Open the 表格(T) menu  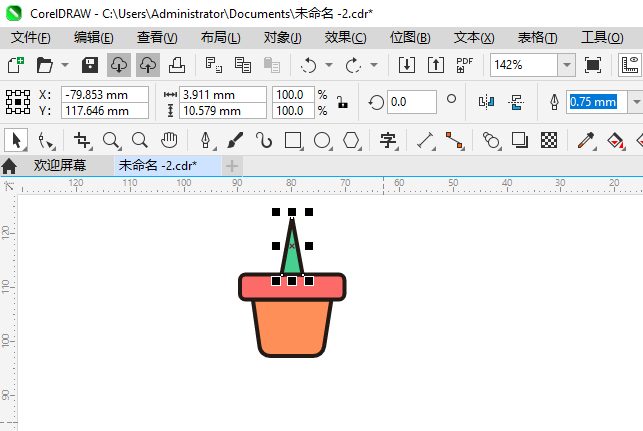[x=537, y=38]
